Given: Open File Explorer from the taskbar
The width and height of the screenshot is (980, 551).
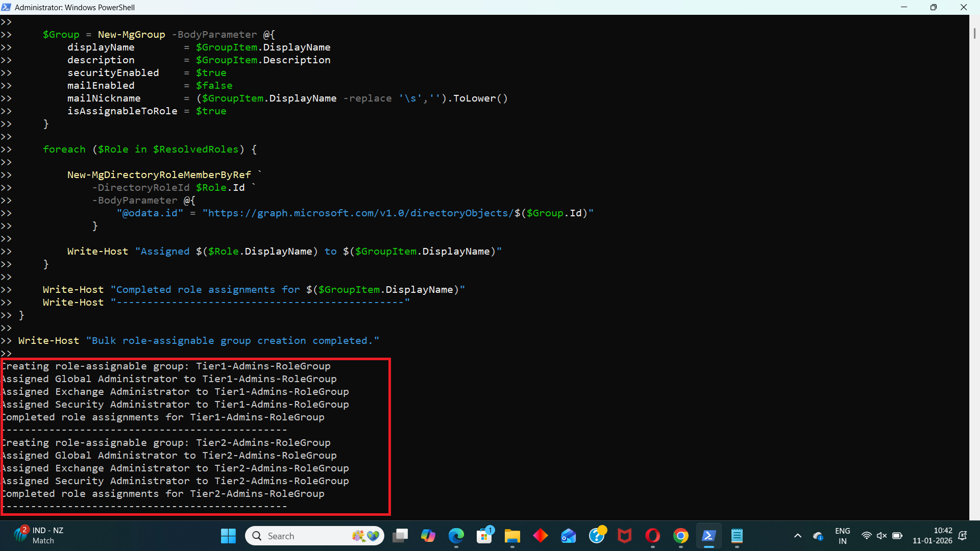Looking at the screenshot, I should (x=512, y=536).
